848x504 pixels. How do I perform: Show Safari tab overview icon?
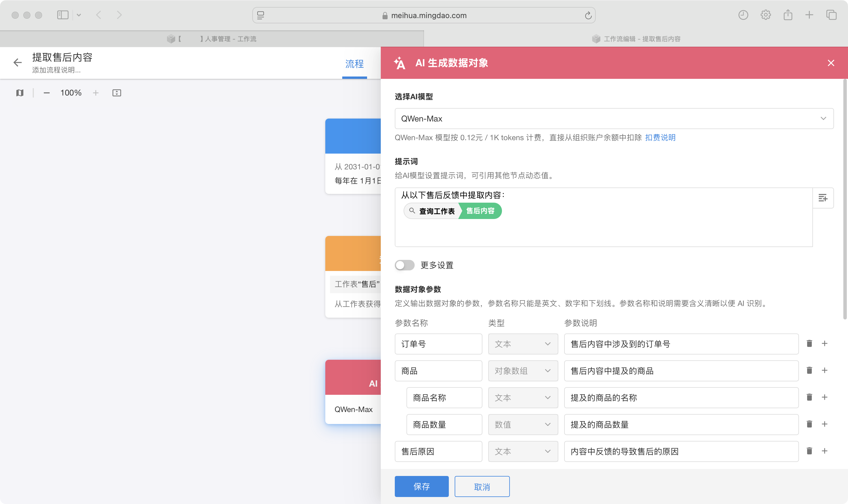(831, 15)
